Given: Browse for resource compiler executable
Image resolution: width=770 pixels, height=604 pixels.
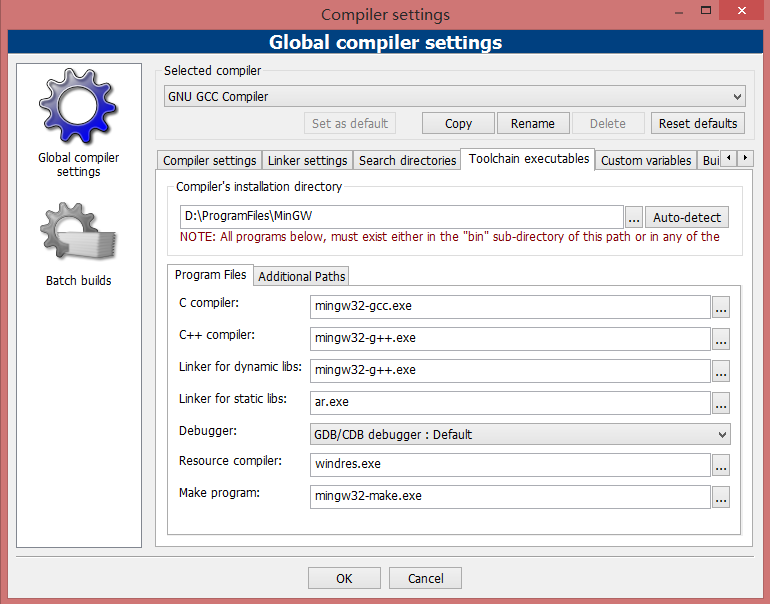Looking at the screenshot, I should [721, 465].
